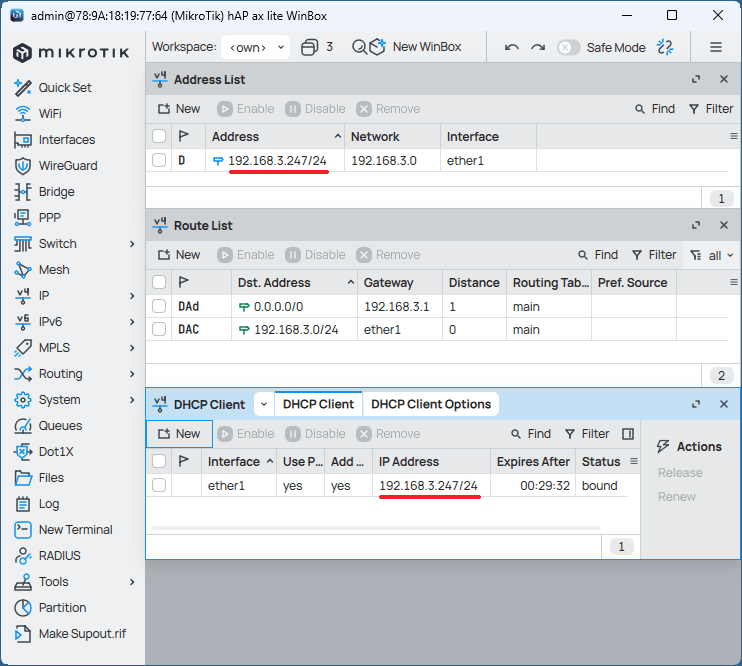Screen dimensions: 742x666
Task: Open the Bridge menu in sidebar
Action: point(56,192)
